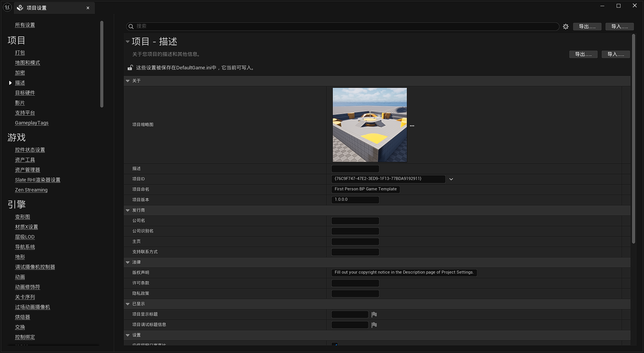Open 控件状态设置 page
This screenshot has width=644, height=353.
coord(30,150)
